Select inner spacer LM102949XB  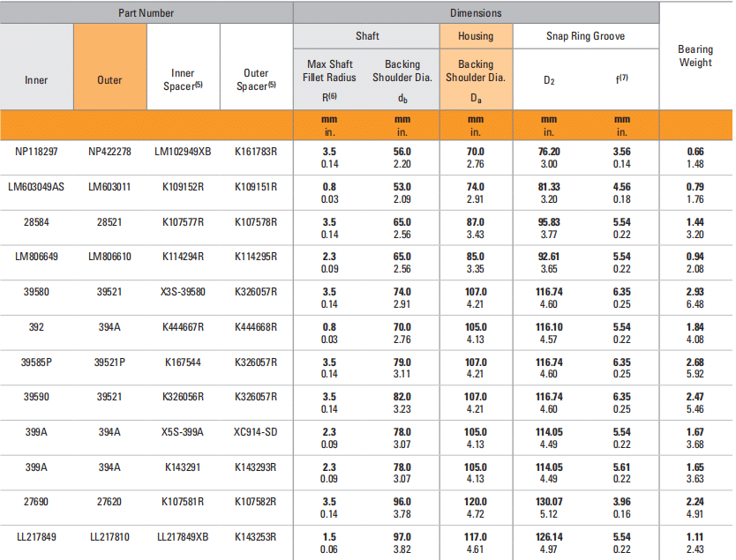(x=183, y=152)
